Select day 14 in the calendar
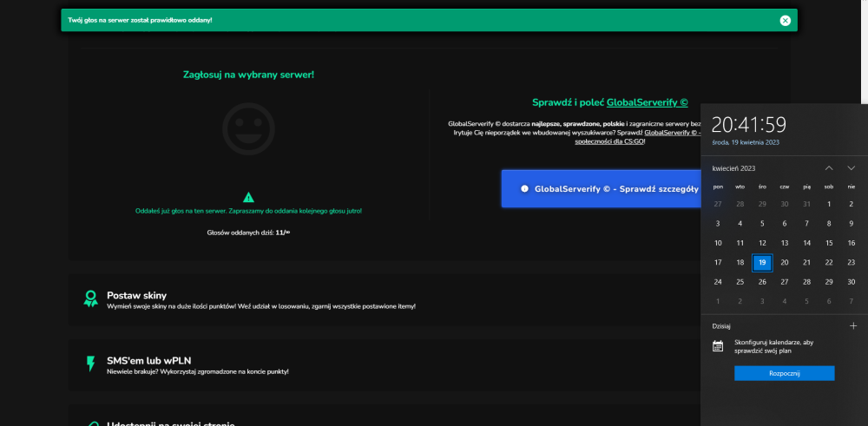This screenshot has height=426, width=868. 806,243
